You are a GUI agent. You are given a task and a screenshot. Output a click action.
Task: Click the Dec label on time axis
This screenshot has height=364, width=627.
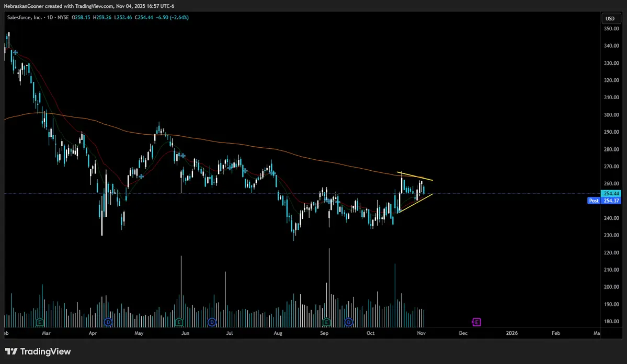(463, 333)
